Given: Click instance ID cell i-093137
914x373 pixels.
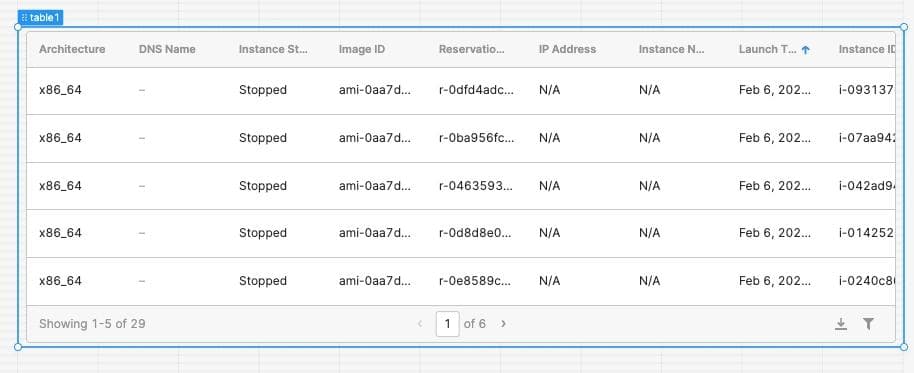Looking at the screenshot, I should click(x=867, y=90).
